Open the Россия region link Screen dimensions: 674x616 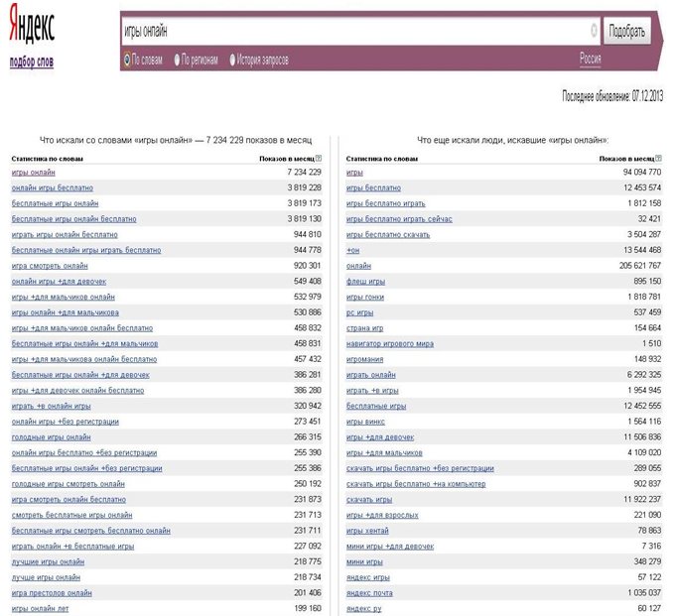591,58
